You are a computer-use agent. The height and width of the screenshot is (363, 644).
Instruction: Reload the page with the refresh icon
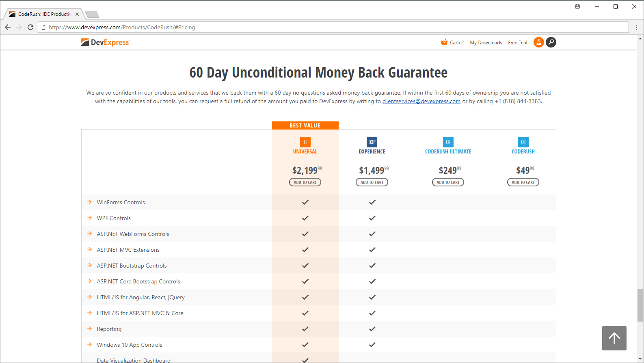click(30, 27)
